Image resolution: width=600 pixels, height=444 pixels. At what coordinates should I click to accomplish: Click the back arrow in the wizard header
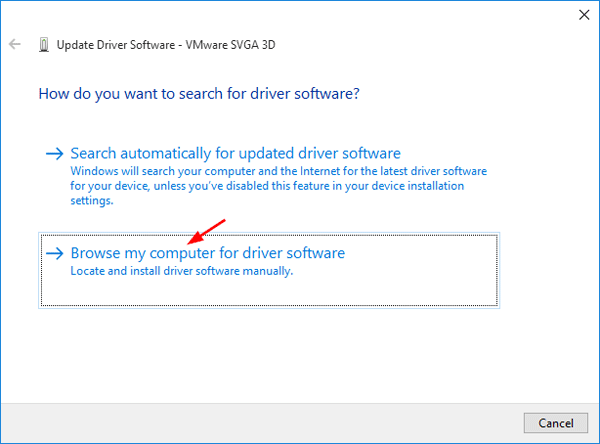pos(15,45)
